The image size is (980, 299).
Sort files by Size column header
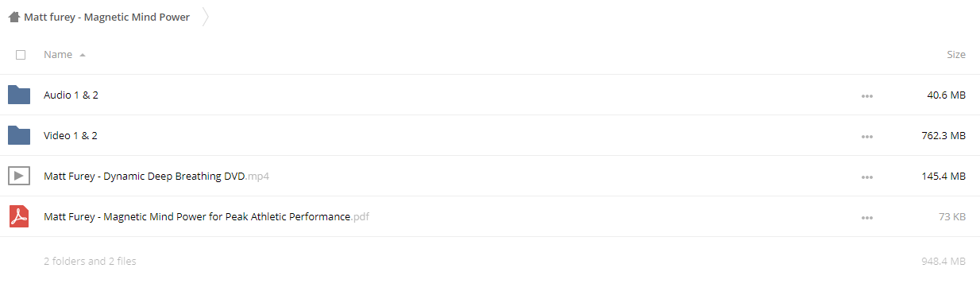pyautogui.click(x=956, y=55)
